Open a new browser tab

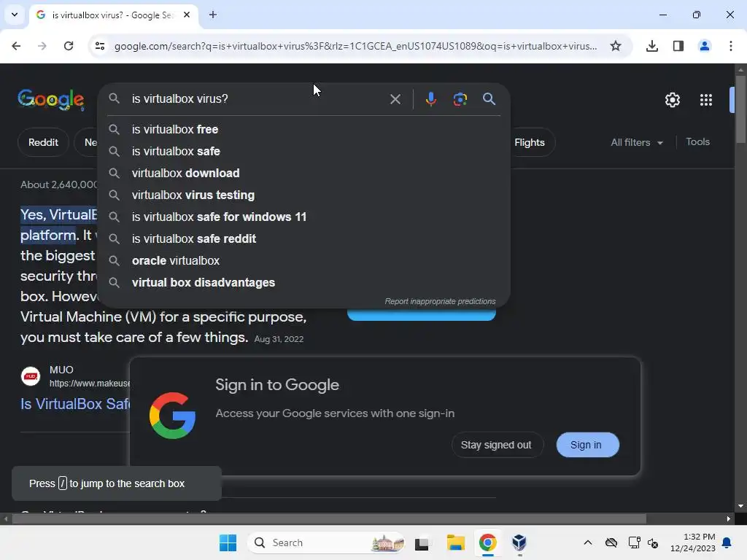pyautogui.click(x=213, y=15)
